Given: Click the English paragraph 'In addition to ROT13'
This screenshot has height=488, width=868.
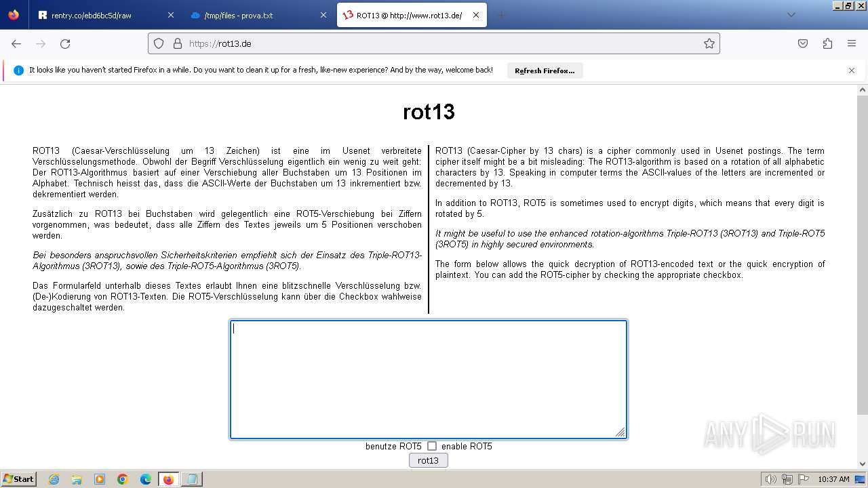Looking at the screenshot, I should (x=630, y=208).
